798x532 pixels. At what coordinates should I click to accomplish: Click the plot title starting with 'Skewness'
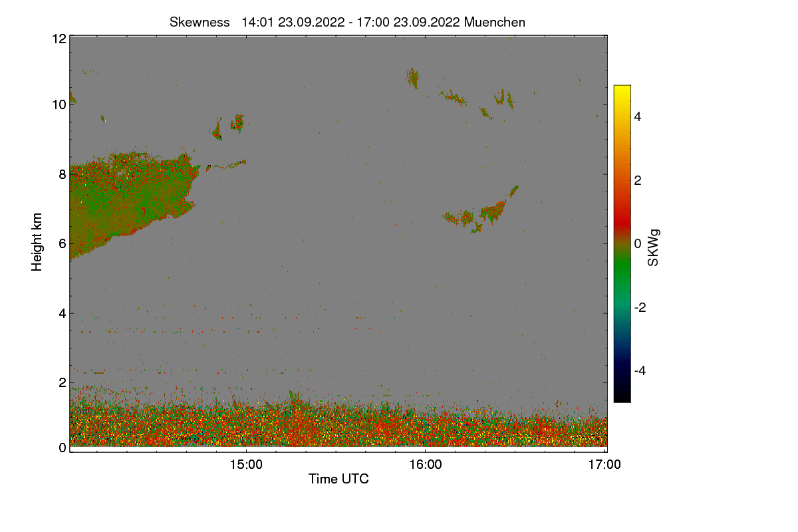pos(347,22)
